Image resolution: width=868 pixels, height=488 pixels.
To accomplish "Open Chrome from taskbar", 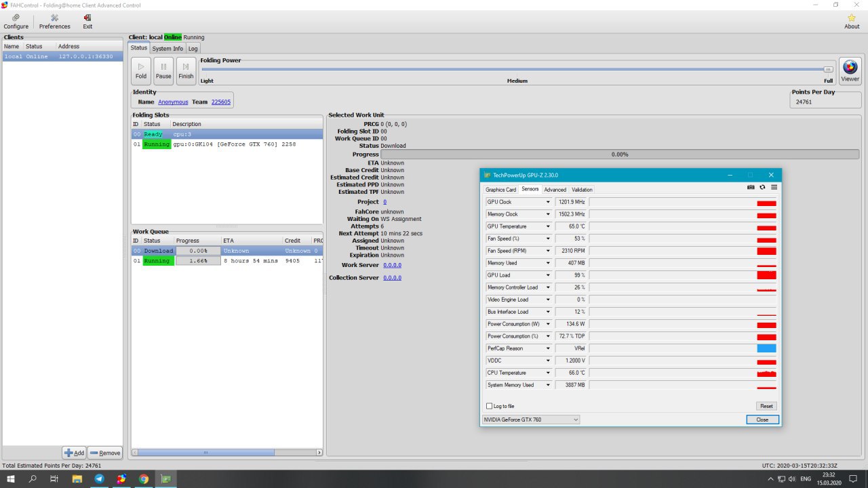I will tap(144, 479).
